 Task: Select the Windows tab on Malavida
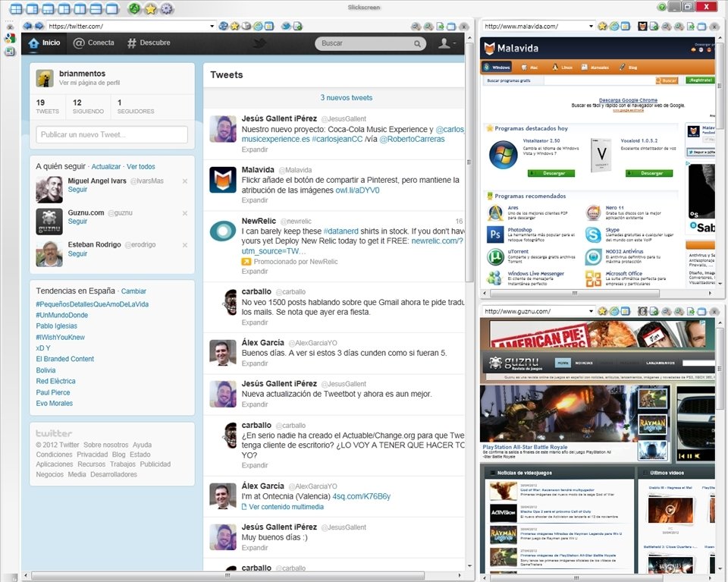coord(497,68)
